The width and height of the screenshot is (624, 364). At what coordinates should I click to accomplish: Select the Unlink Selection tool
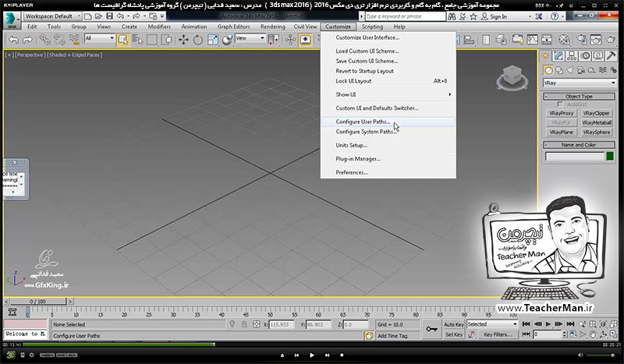[x=59, y=40]
